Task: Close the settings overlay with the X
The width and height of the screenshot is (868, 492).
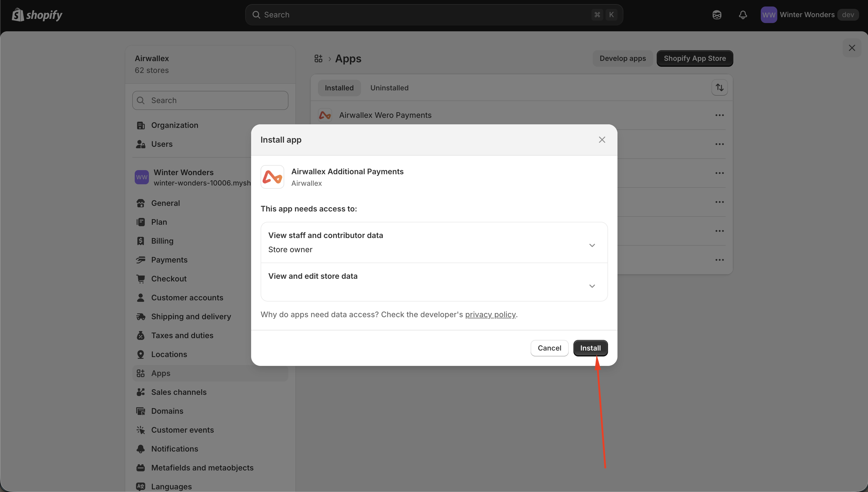Action: [852, 48]
